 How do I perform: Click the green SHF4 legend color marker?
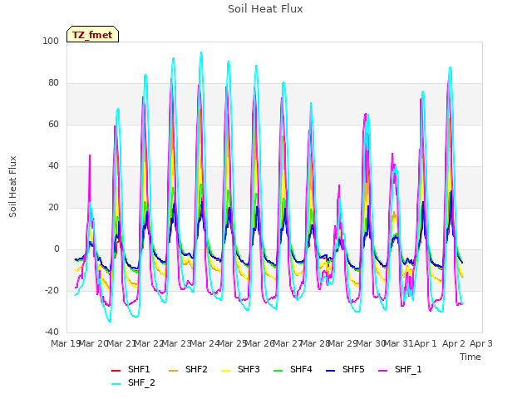[x=278, y=371]
